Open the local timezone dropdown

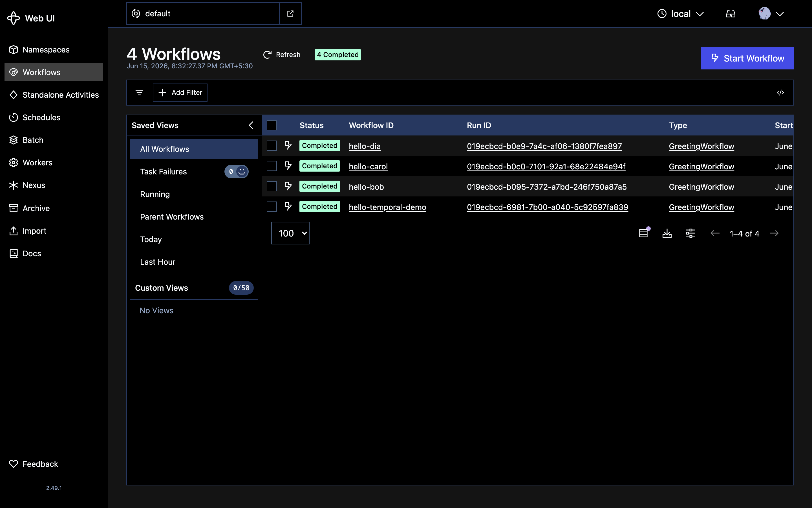(680, 14)
